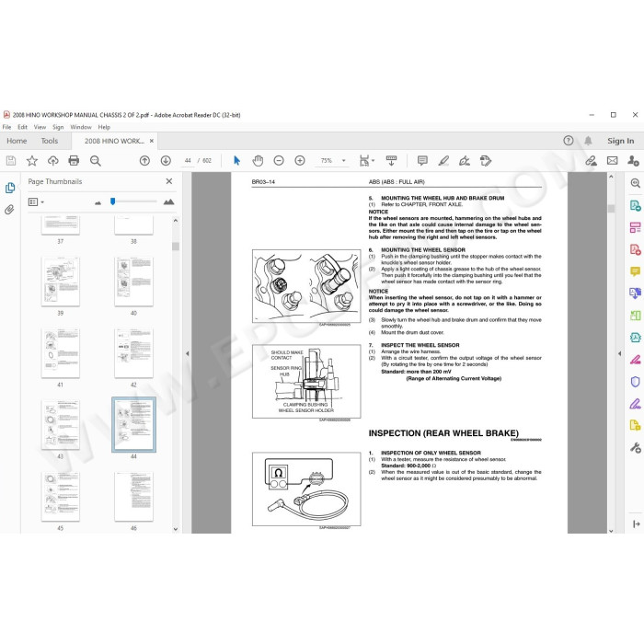644x644 pixels.
Task: Go to next page arrow
Action: click(166, 161)
